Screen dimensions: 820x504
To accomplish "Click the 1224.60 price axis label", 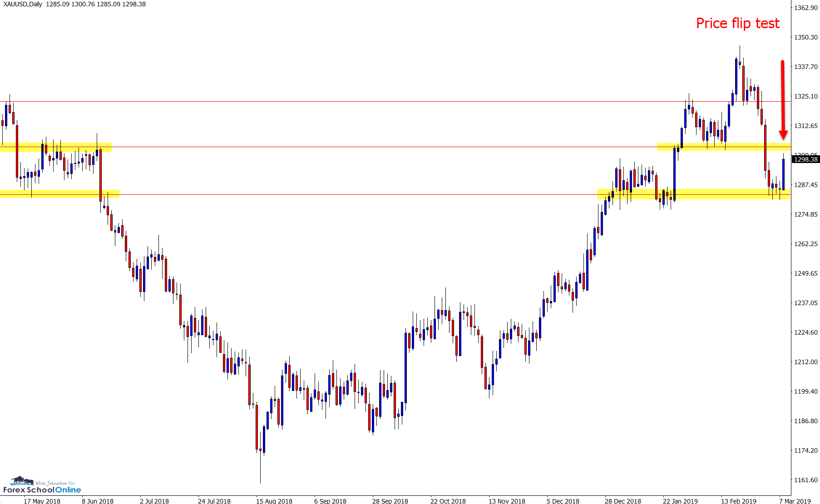I will pos(805,332).
